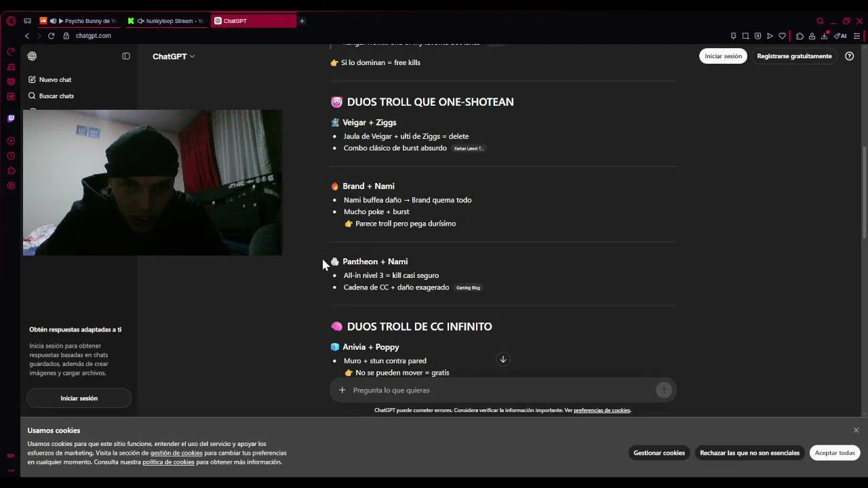The height and width of the screenshot is (488, 868).
Task: Click DUOS TROLL DE CC INFINITO heading
Action: (419, 327)
